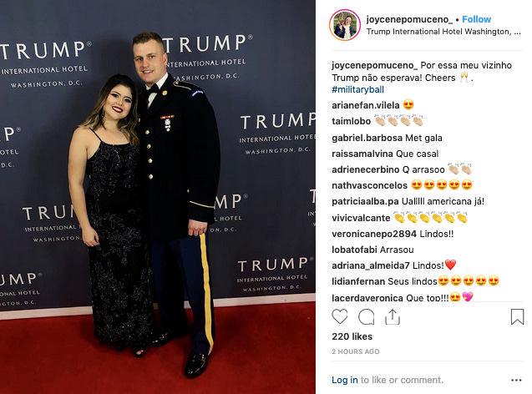
Task: Click Log in link to comment
Action: (345, 380)
